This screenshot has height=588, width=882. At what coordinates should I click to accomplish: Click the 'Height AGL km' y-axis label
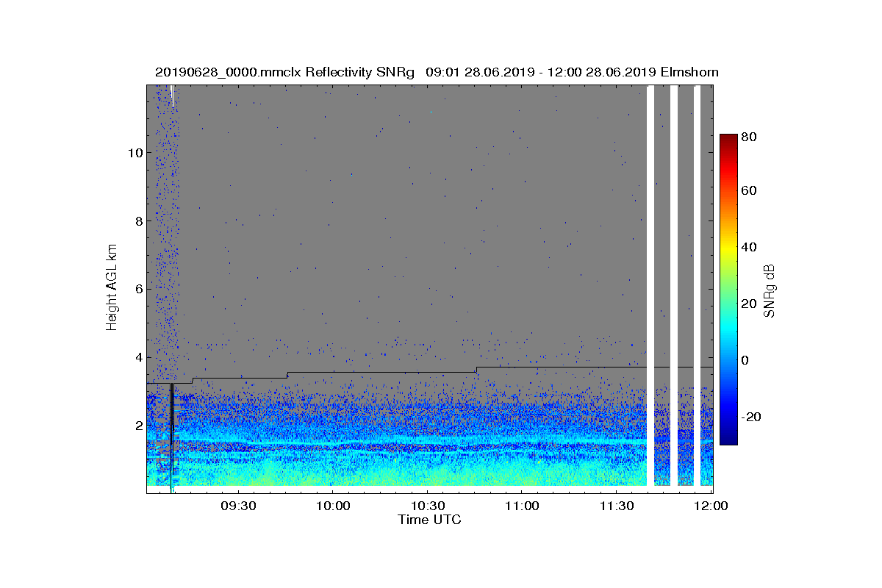112,287
